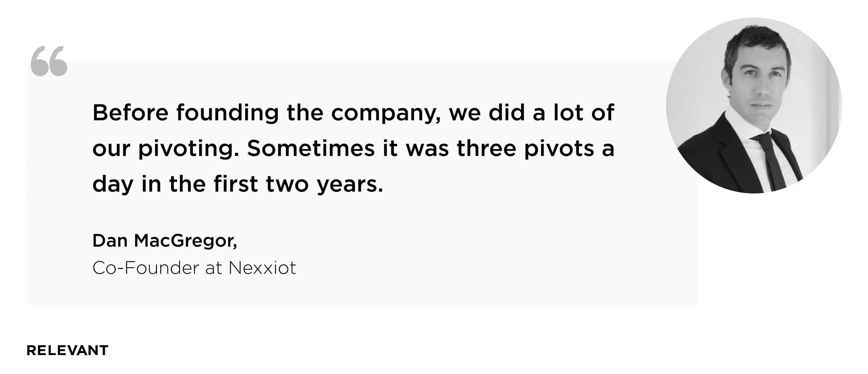The height and width of the screenshot is (374, 868).
Task: Click the company name Nexxiot
Action: (x=262, y=268)
